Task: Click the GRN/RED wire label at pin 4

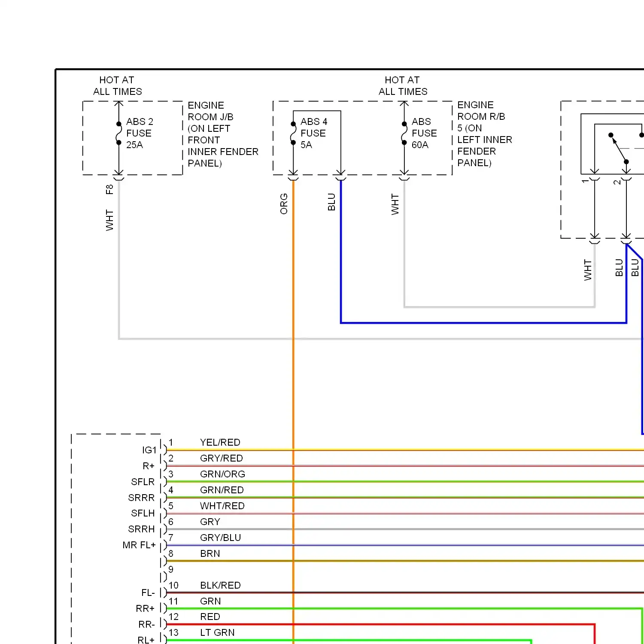Action: point(222,490)
